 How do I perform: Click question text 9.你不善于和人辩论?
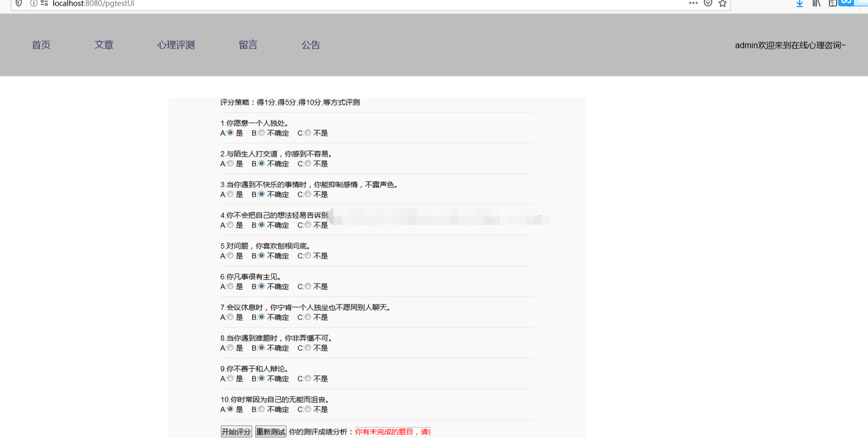click(254, 369)
